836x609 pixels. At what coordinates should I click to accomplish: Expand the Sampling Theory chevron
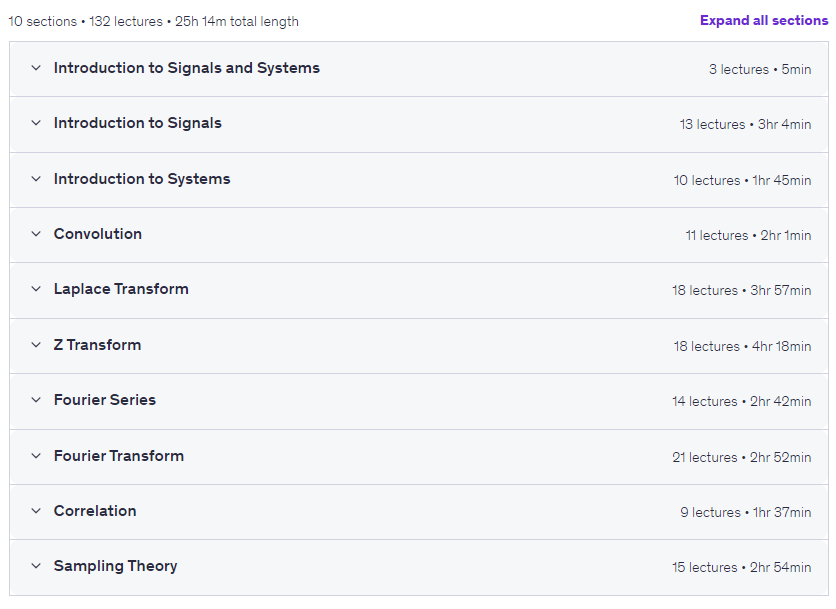click(x=36, y=566)
